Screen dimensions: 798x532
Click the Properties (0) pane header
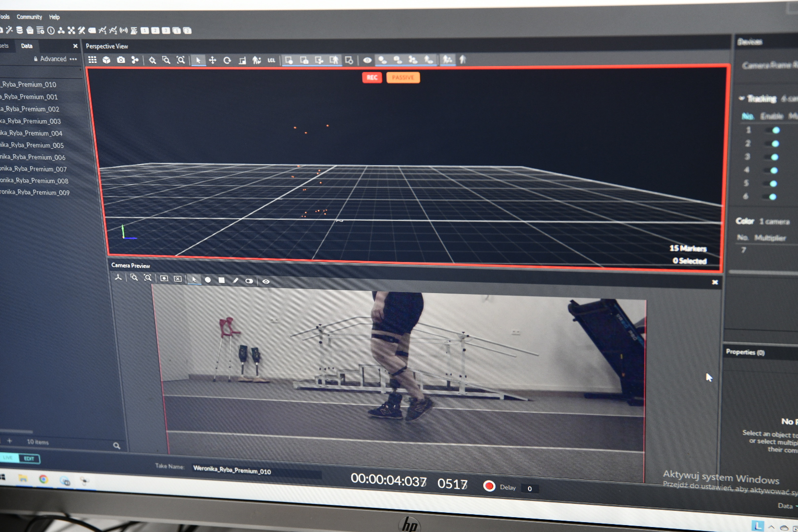click(745, 352)
